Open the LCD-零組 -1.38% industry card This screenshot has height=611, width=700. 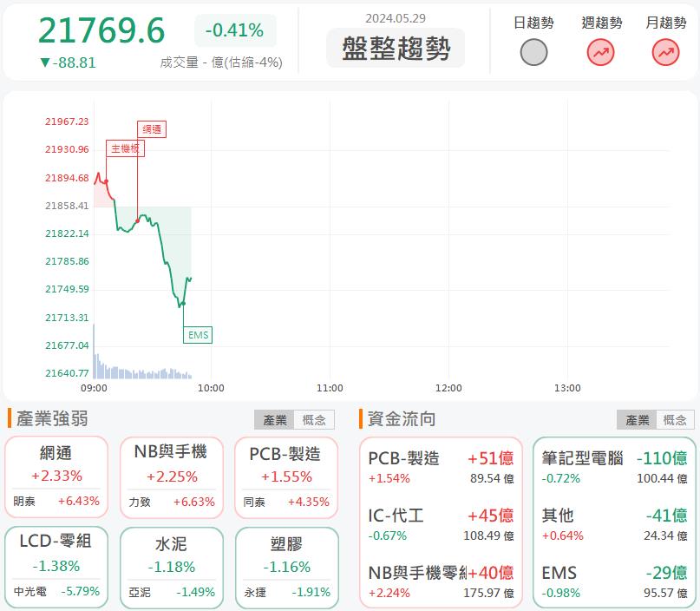click(56, 568)
